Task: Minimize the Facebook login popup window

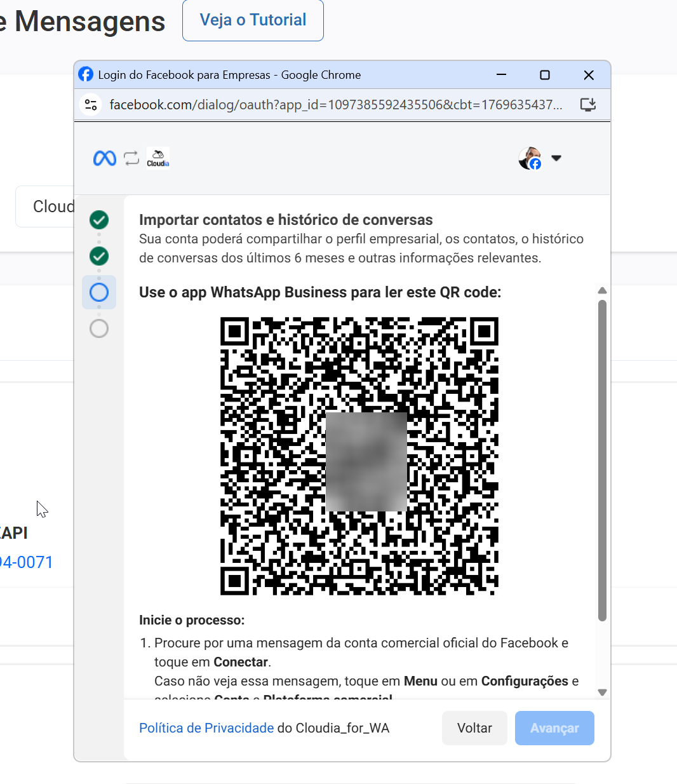Action: click(x=502, y=75)
